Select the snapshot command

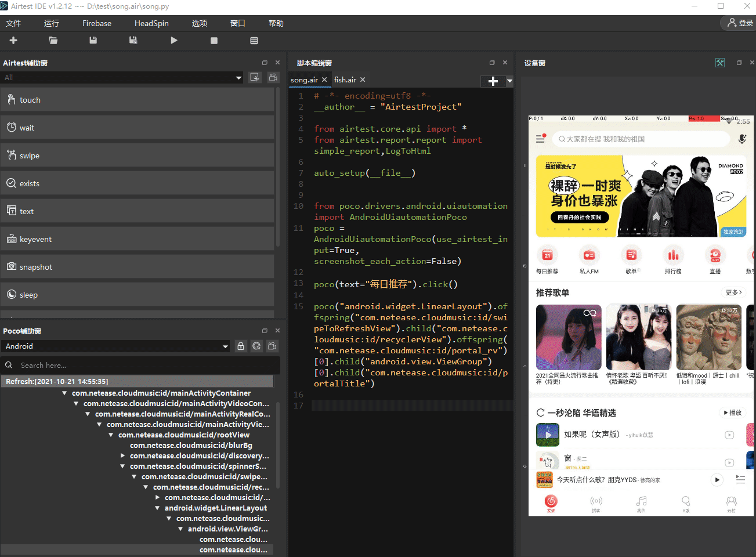[137, 267]
